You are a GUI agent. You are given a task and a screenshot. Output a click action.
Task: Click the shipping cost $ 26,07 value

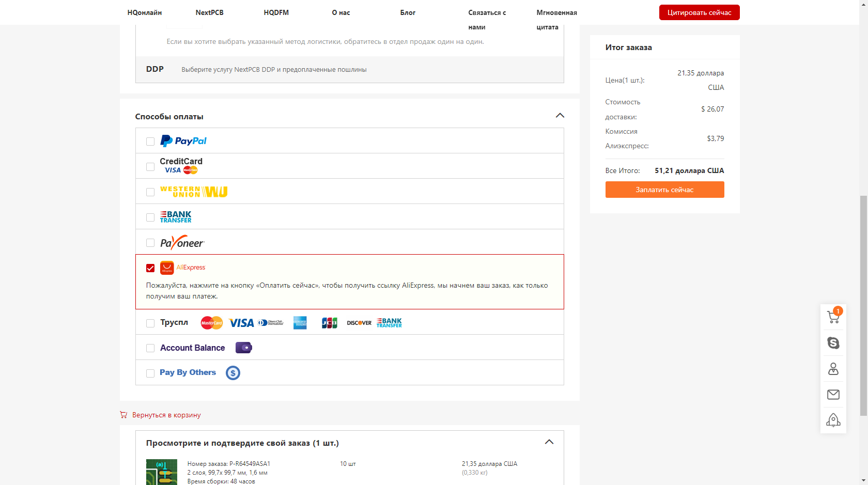click(712, 109)
